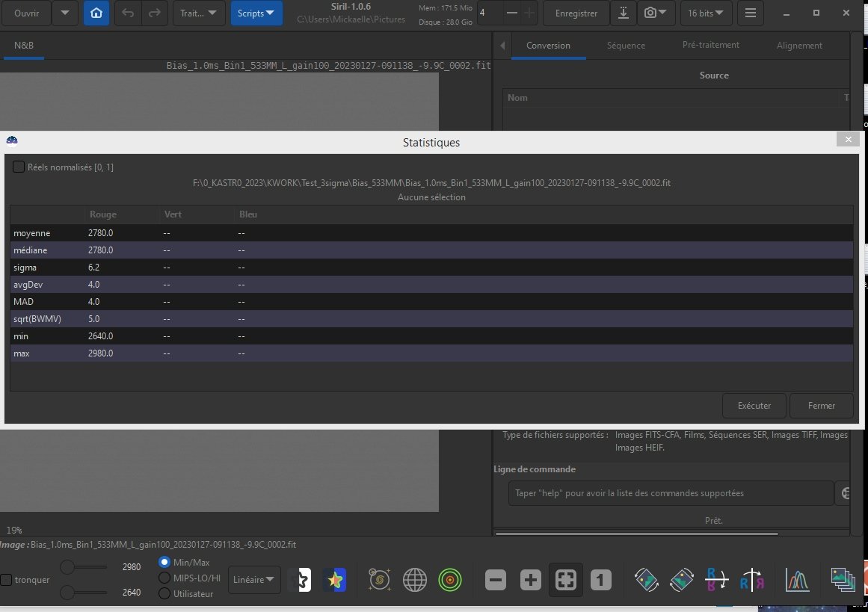Screen dimensions: 868x612
Task: Check the tronquer checkbox
Action: pyautogui.click(x=6, y=580)
